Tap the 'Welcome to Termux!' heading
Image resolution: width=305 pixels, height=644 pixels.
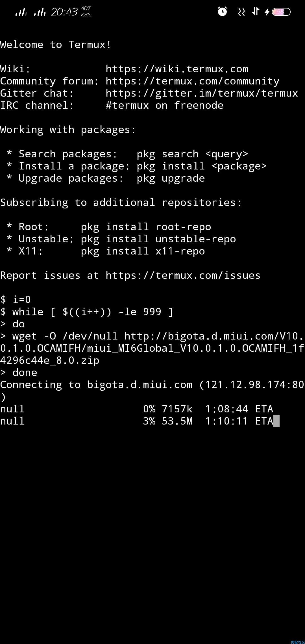(56, 45)
